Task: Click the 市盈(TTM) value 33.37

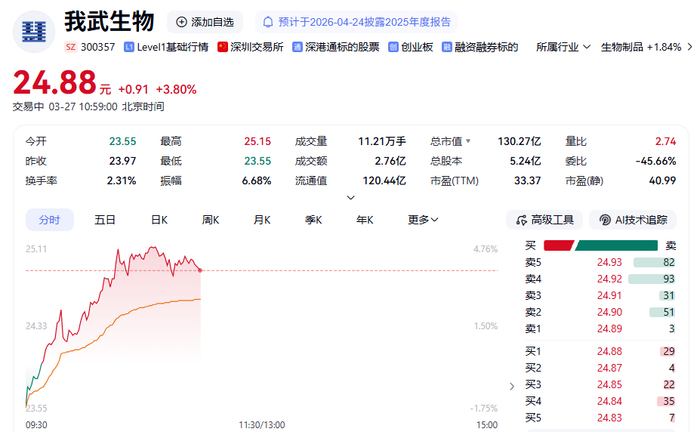Action: tap(528, 181)
